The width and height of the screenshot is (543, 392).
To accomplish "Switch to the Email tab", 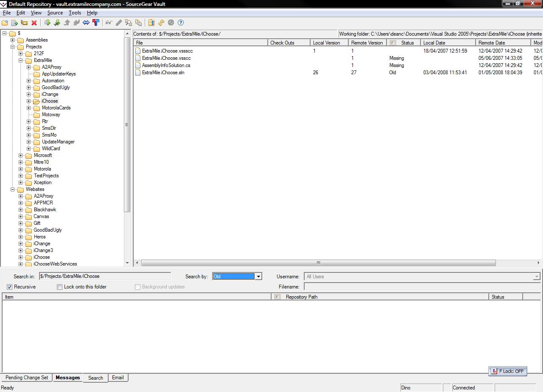I will tap(118, 378).
